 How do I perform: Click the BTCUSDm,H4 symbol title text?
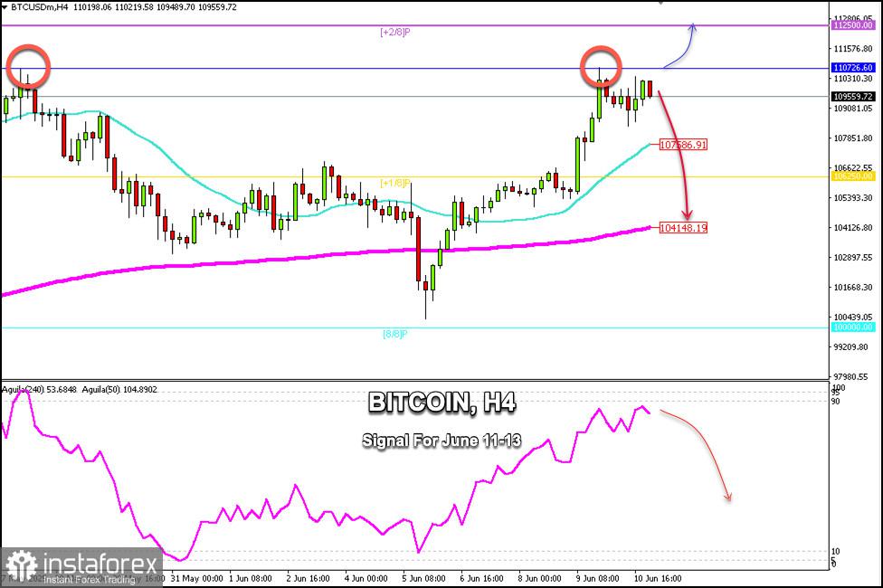coord(40,7)
